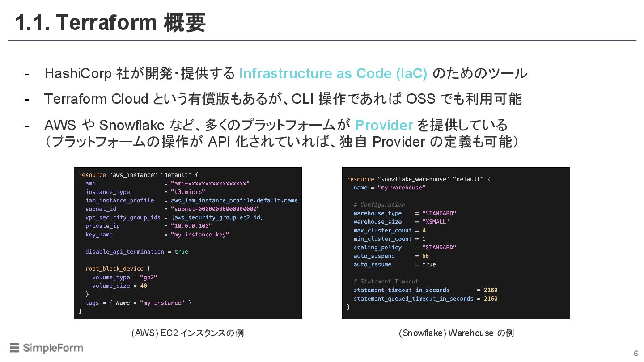Viewport: 644px width, 362px height.
Task: Select the AWS EC2 code screenshot
Action: click(188, 243)
